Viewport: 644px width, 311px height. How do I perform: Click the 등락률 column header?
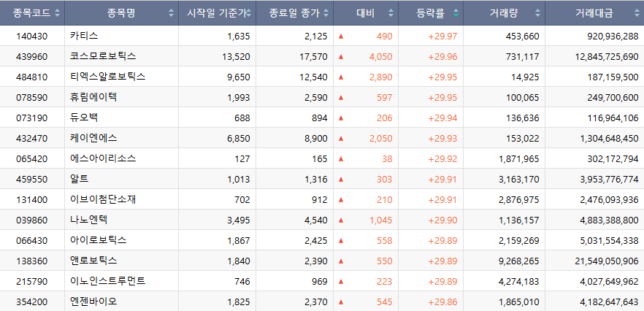click(431, 13)
